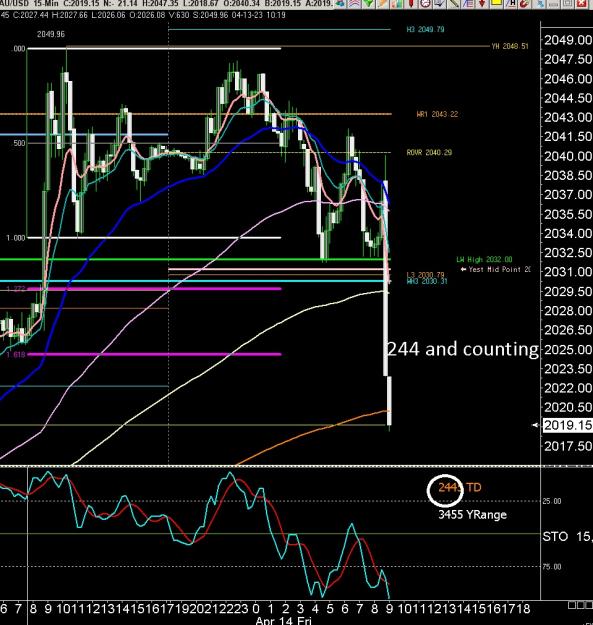Select the '244 and counting' text annotation
593x625 pixels.
pyautogui.click(x=463, y=349)
